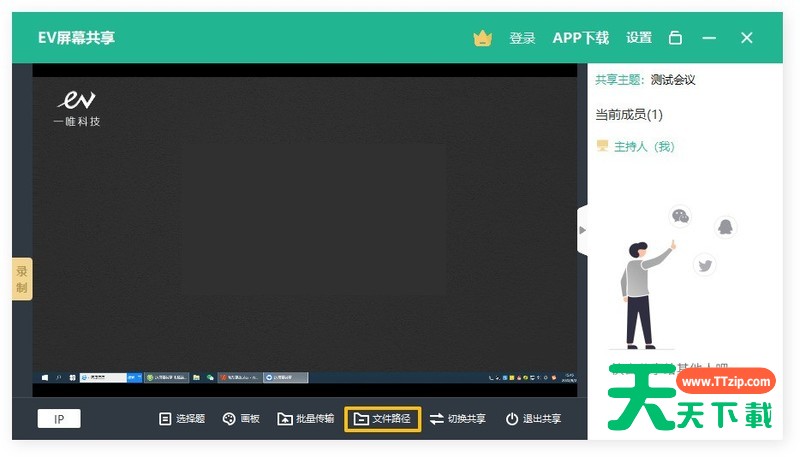
Task: Click the 录制 record side tab
Action: (x=22, y=279)
